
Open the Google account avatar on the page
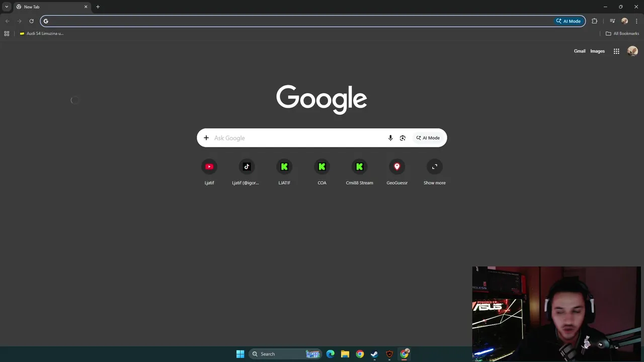(x=632, y=51)
